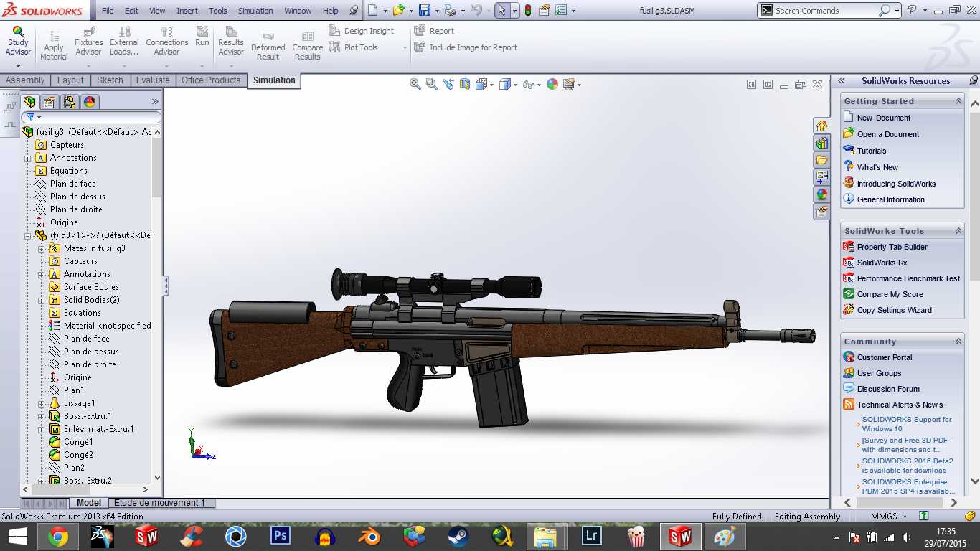Open the External Loads advisor
The image size is (980, 551).
[124, 42]
